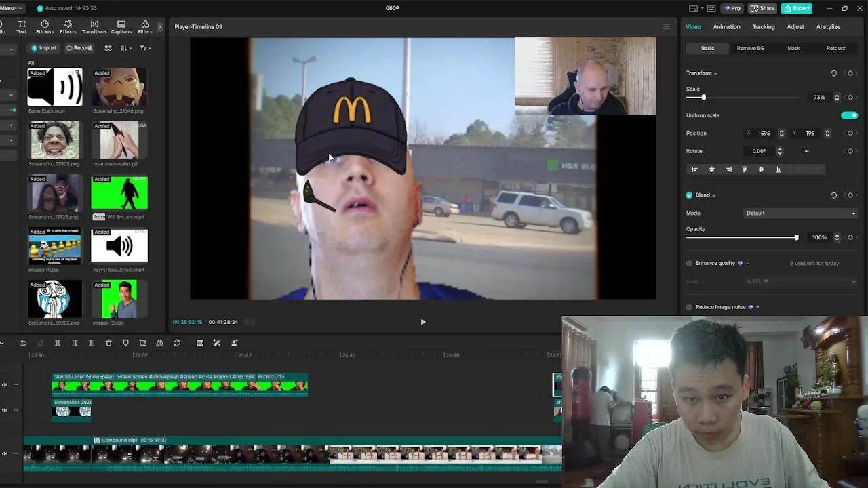
Task: Add a keyframe for Opacity
Action: (x=850, y=237)
